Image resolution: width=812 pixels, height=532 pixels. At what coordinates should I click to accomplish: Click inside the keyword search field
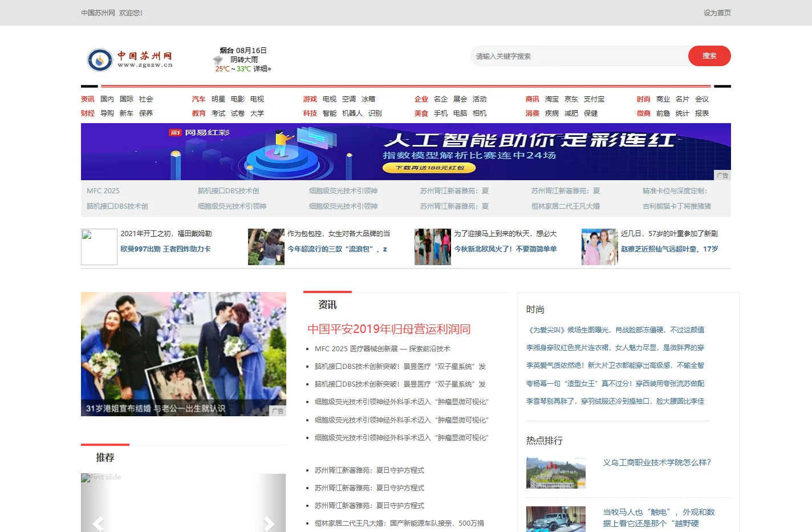579,56
